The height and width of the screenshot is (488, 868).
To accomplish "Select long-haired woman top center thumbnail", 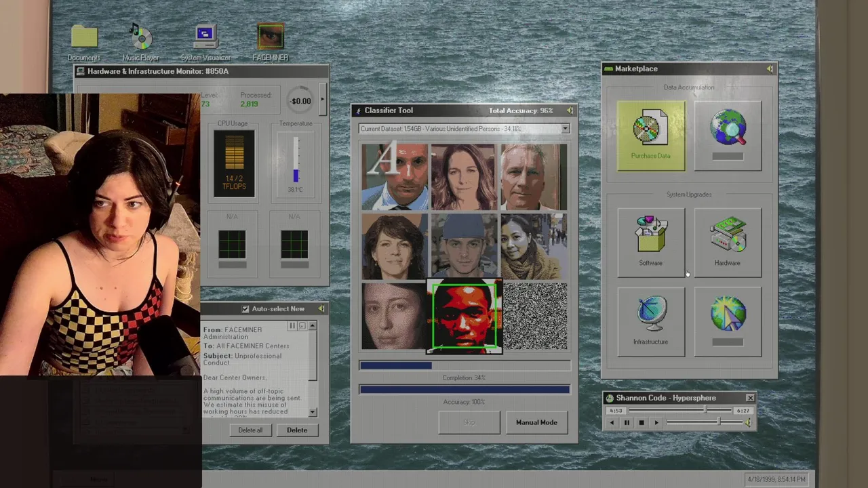I will pyautogui.click(x=464, y=177).
